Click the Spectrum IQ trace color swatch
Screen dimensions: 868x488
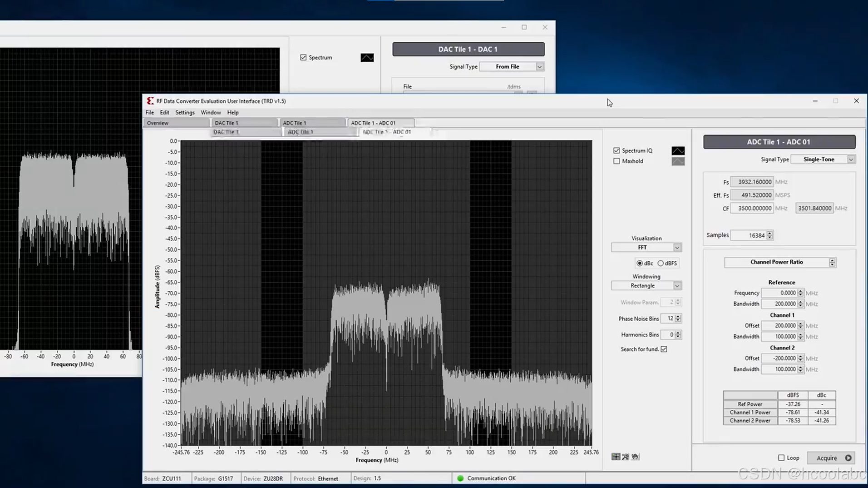[x=678, y=150]
